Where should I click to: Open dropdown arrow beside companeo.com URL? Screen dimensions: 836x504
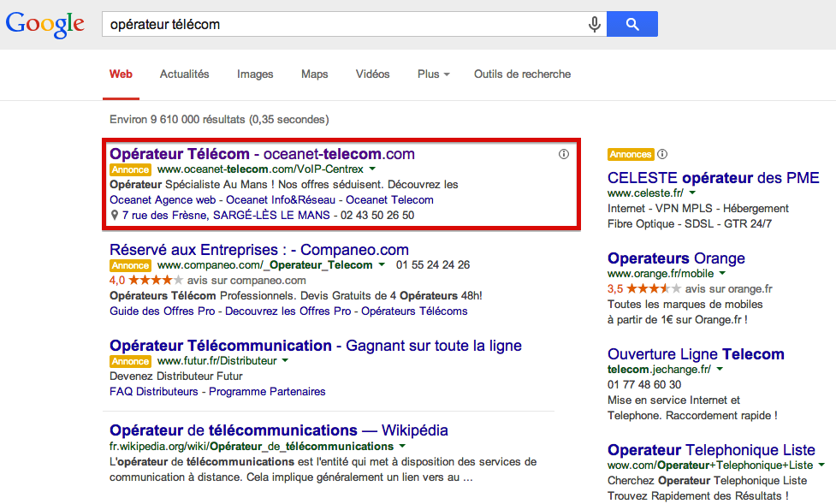pos(382,265)
